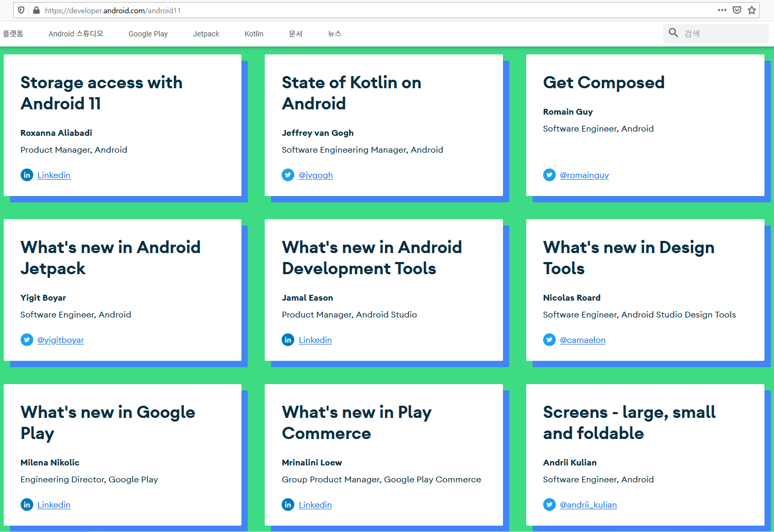Screen dimensions: 774x532
Task: Click the Twitter icon beside @romainguy
Action: coord(549,175)
